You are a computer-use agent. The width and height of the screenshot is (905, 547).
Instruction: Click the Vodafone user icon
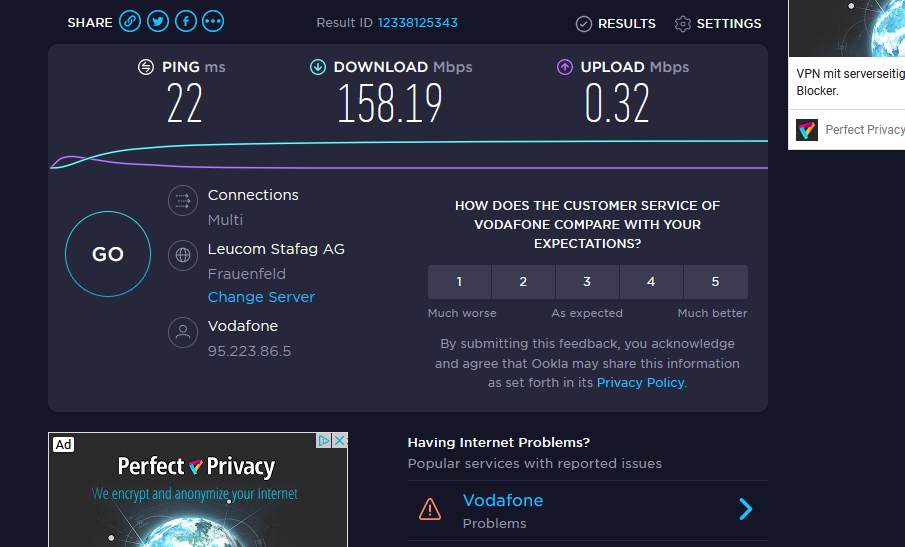tap(183, 332)
